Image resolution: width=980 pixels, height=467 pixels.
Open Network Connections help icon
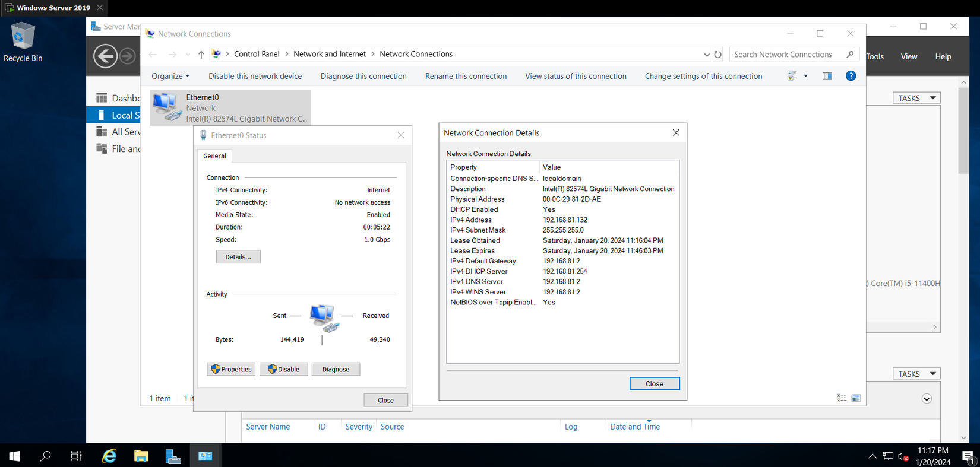pyautogui.click(x=851, y=76)
